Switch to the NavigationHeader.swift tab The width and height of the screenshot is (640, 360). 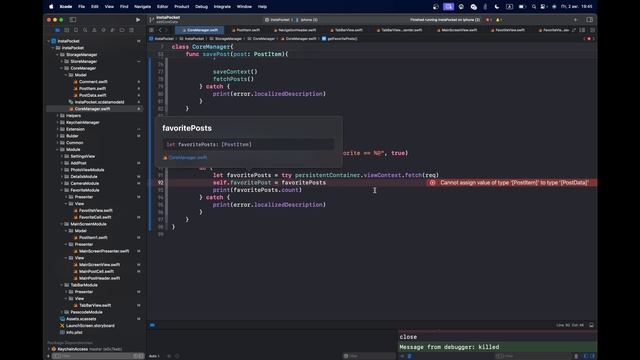coord(295,30)
